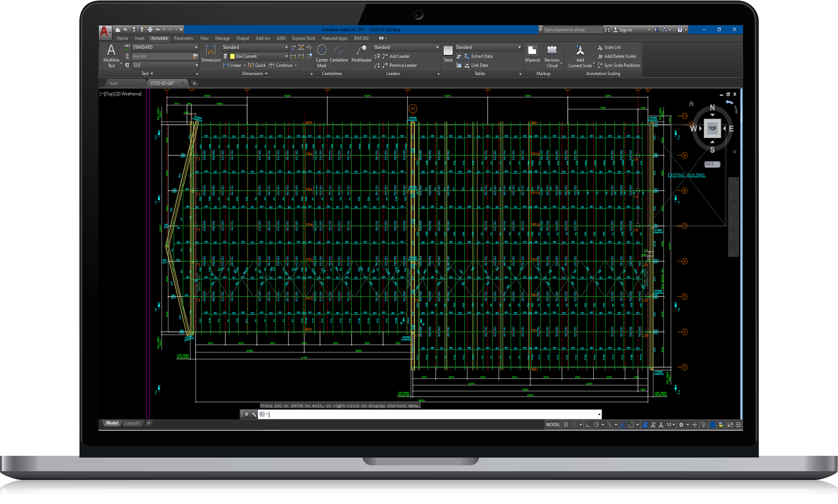Open the Use Current dimension layer dropdown
The width and height of the screenshot is (838, 504).
[258, 56]
